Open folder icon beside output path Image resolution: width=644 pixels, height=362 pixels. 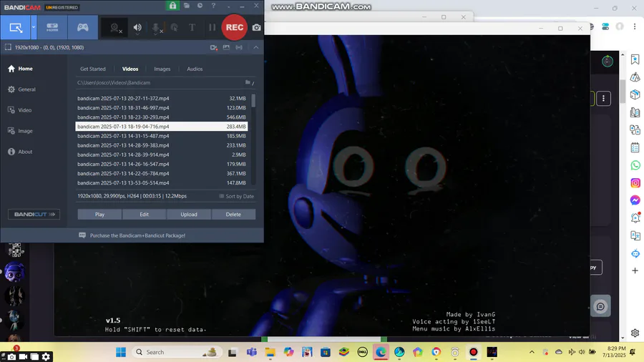point(248,82)
